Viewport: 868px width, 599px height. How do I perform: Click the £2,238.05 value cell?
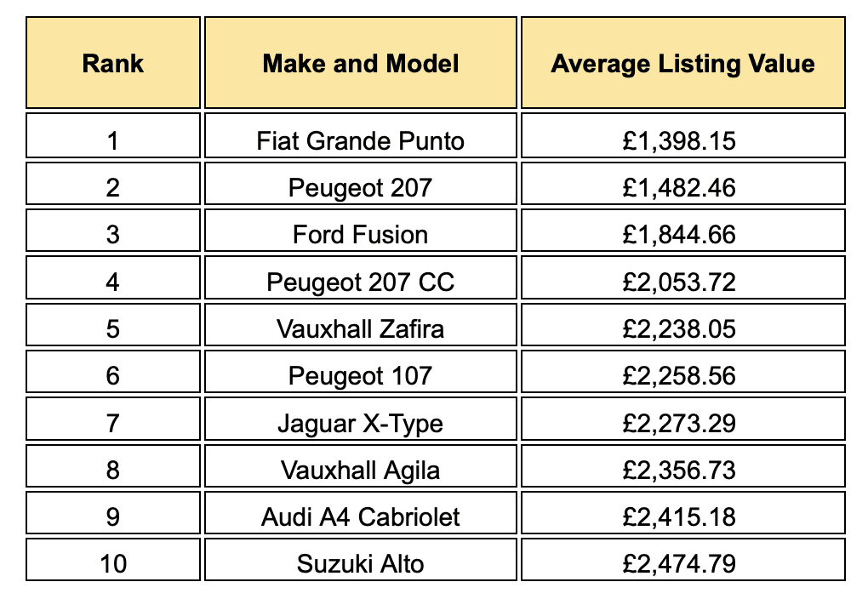(683, 324)
